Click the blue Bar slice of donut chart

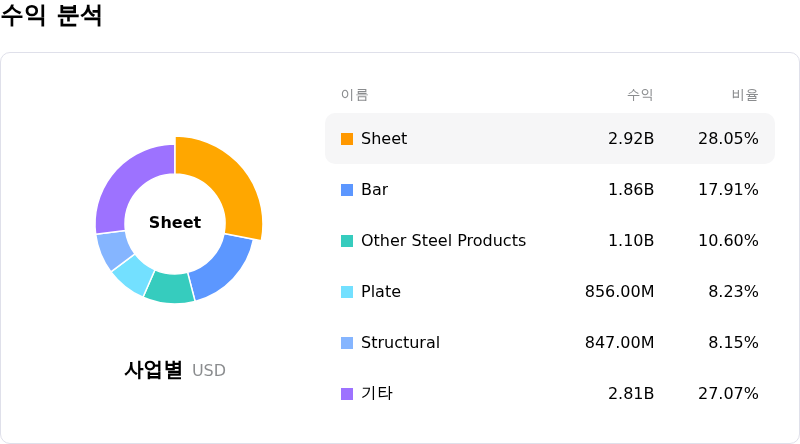[219, 268]
